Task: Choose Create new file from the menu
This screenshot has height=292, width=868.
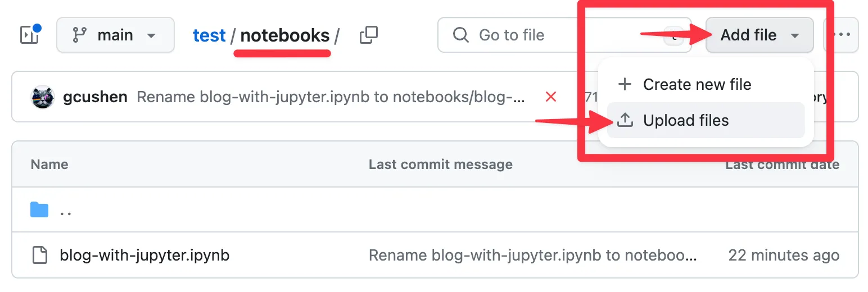Action: (697, 84)
